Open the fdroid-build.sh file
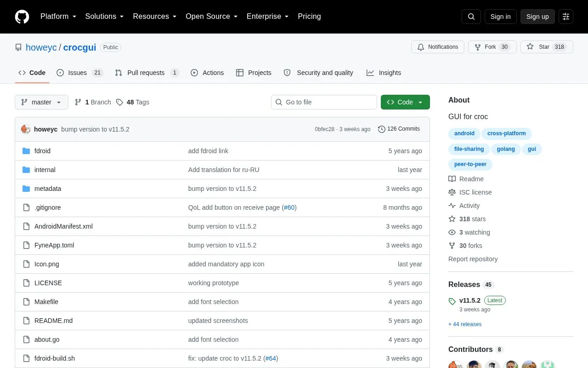Viewport: 588px width, 368px height. coord(55,358)
